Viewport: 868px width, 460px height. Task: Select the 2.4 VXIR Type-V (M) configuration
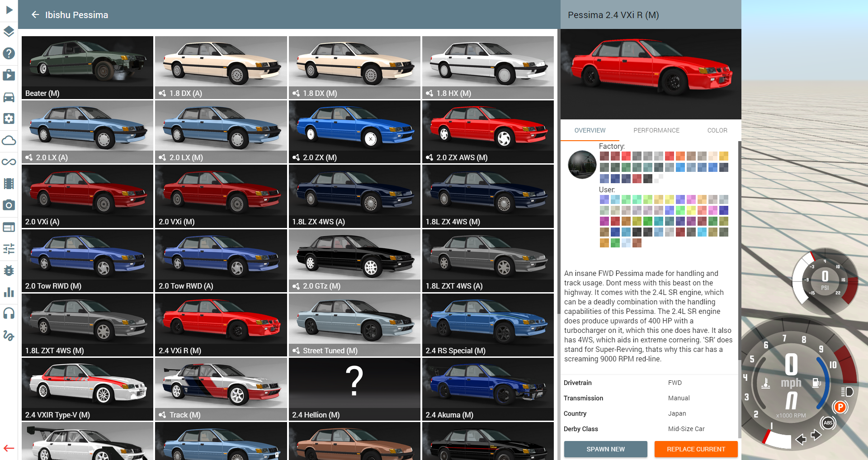point(87,389)
